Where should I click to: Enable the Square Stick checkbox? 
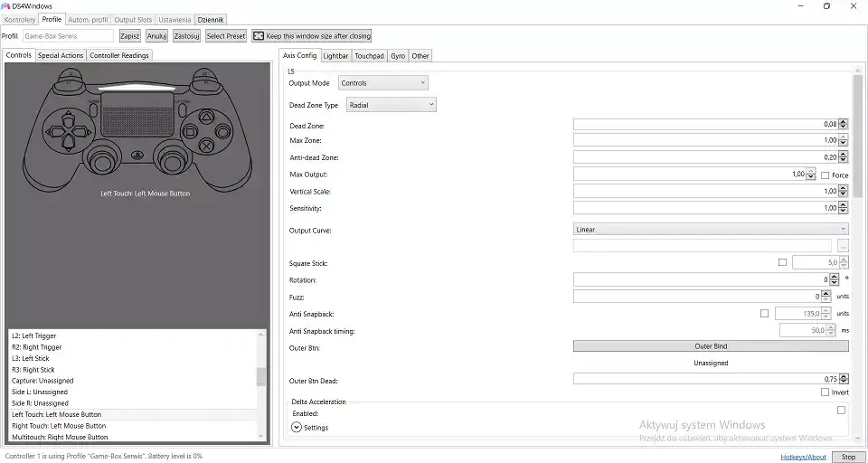pyautogui.click(x=782, y=262)
